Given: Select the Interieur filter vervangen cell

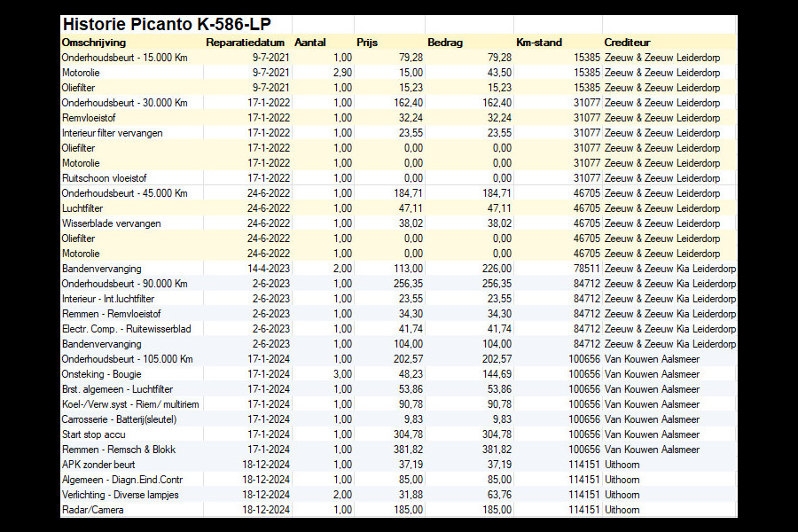Looking at the screenshot, I should [x=113, y=133].
